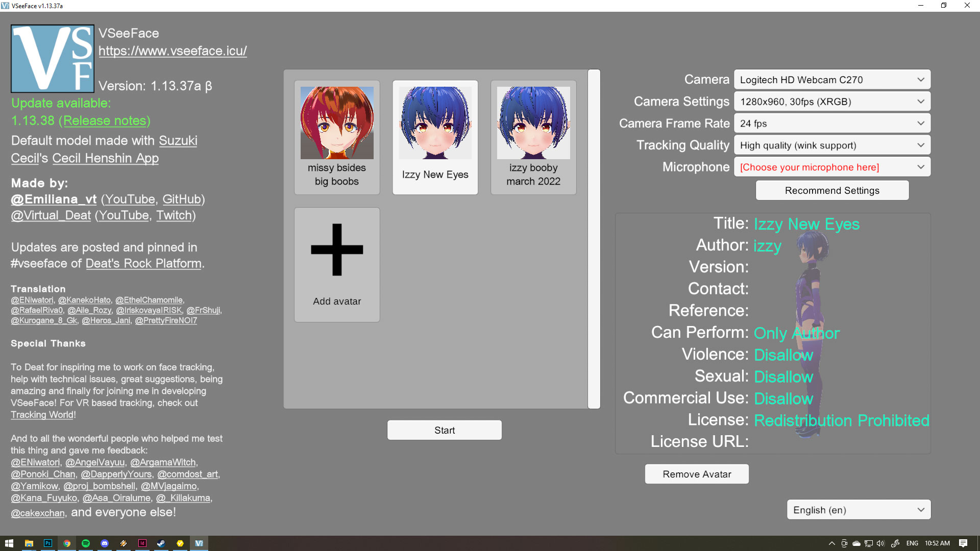Click the VSeeFace taskbar icon

pyautogui.click(x=199, y=543)
